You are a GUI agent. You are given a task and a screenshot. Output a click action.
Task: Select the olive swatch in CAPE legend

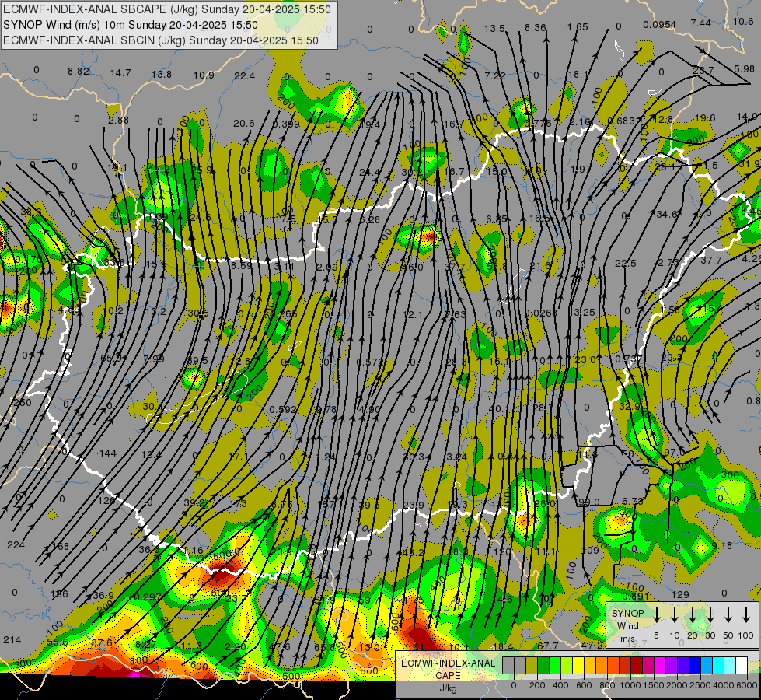pyautogui.click(x=532, y=665)
